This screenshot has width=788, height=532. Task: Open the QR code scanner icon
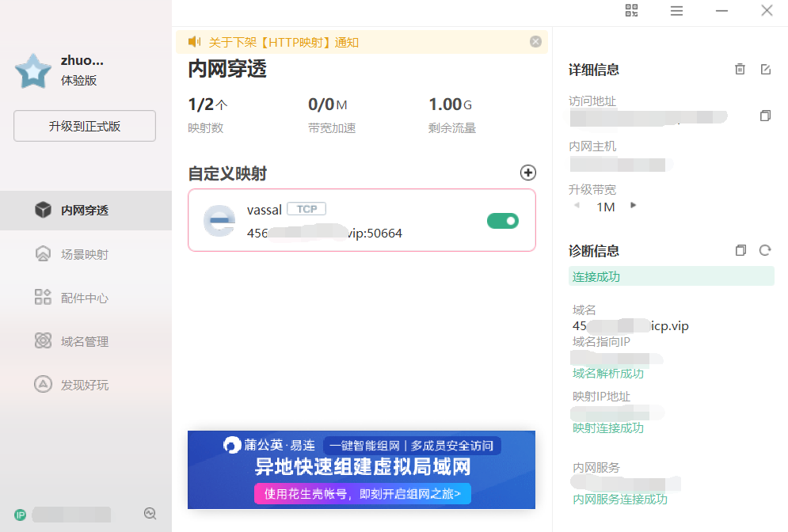click(632, 10)
